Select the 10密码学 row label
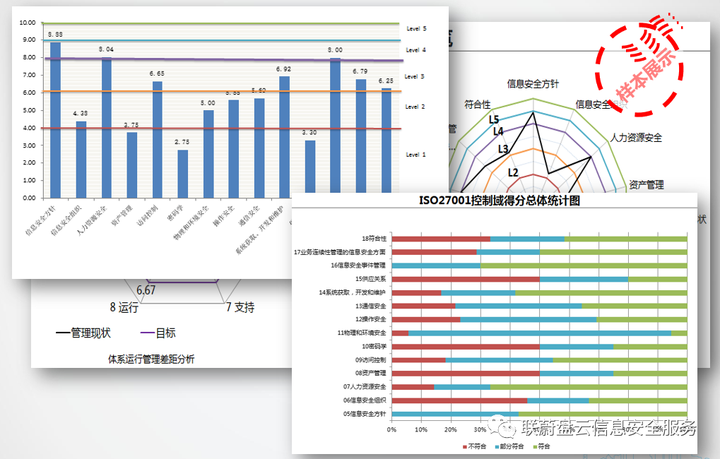 [x=374, y=346]
